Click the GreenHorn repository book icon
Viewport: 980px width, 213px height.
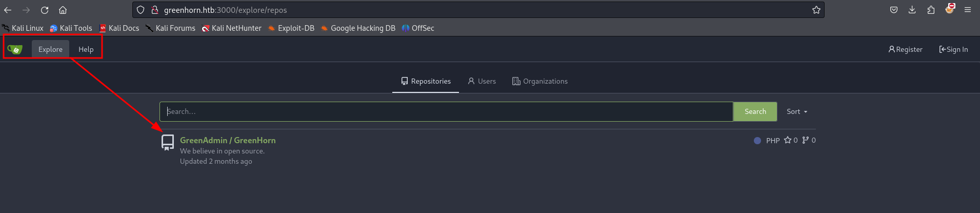(x=168, y=142)
